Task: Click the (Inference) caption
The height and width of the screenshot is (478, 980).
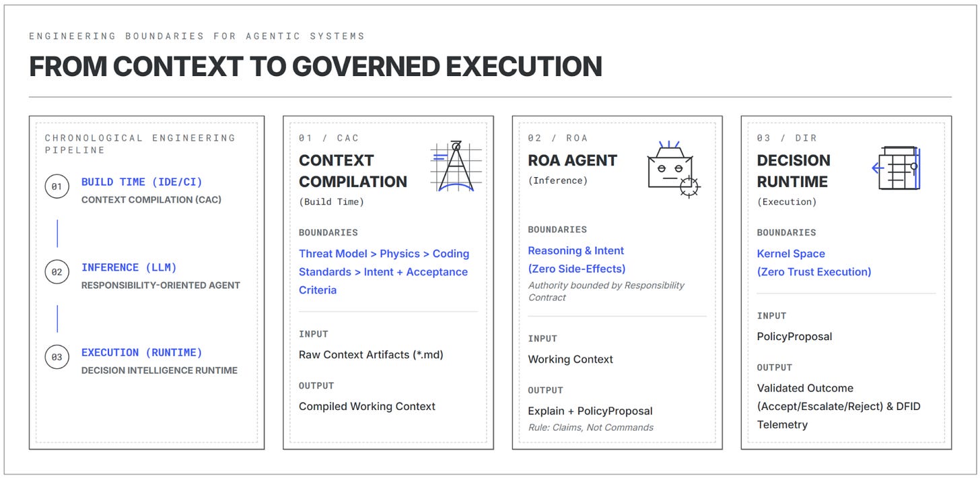Action: [558, 180]
